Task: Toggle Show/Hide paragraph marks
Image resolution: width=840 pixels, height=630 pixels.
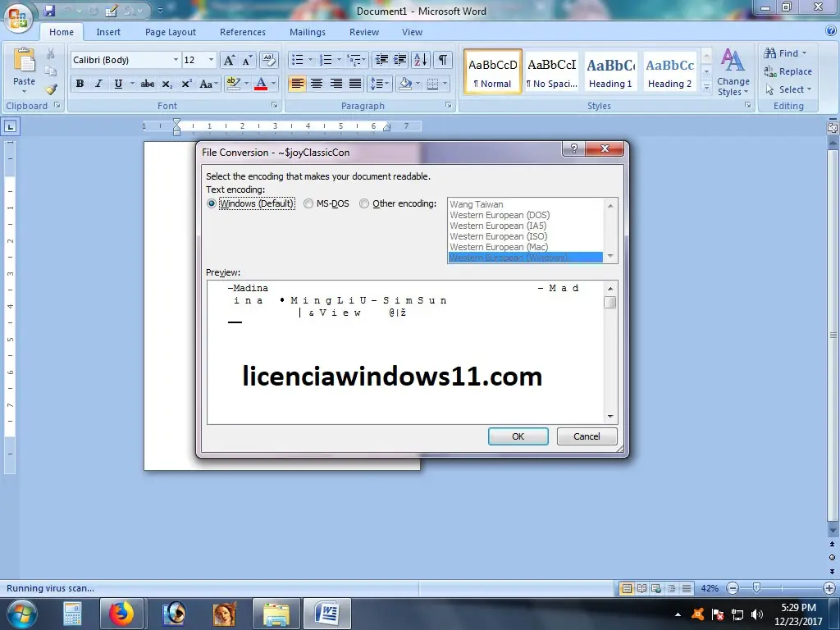Action: click(x=442, y=60)
